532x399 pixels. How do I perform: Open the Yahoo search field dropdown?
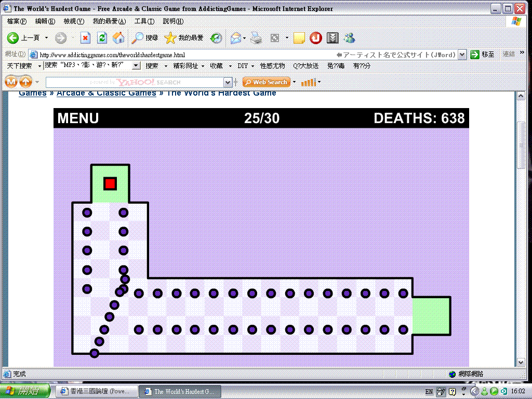(x=228, y=82)
